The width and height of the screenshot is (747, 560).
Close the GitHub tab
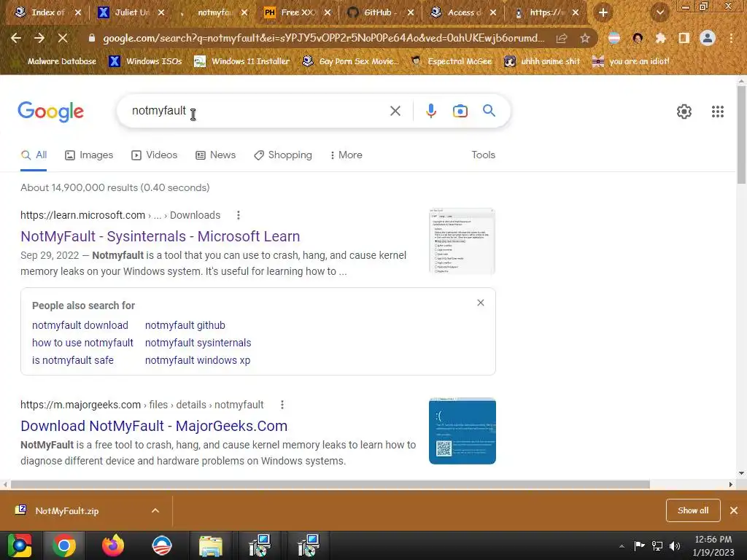pos(410,12)
